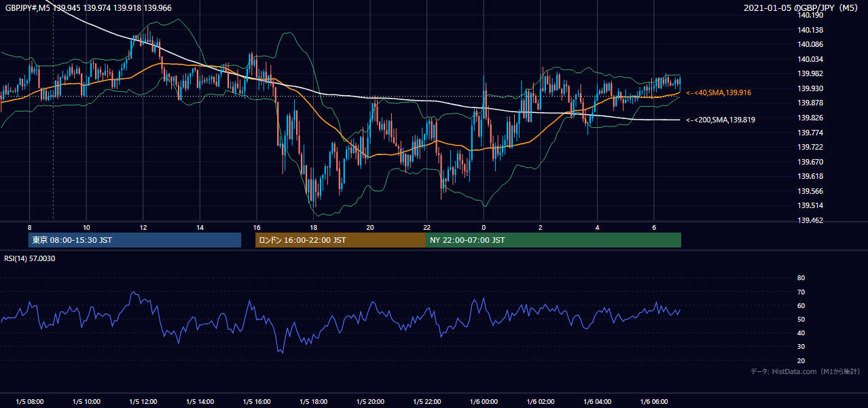The image size is (868, 408).
Task: Click the 60 level on RSI scale
Action: coord(801,305)
